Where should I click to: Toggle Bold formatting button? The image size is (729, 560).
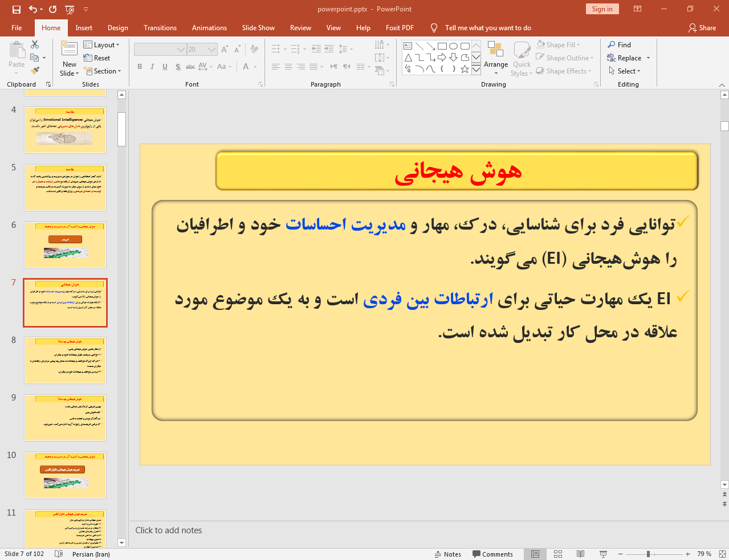pyautogui.click(x=140, y=67)
